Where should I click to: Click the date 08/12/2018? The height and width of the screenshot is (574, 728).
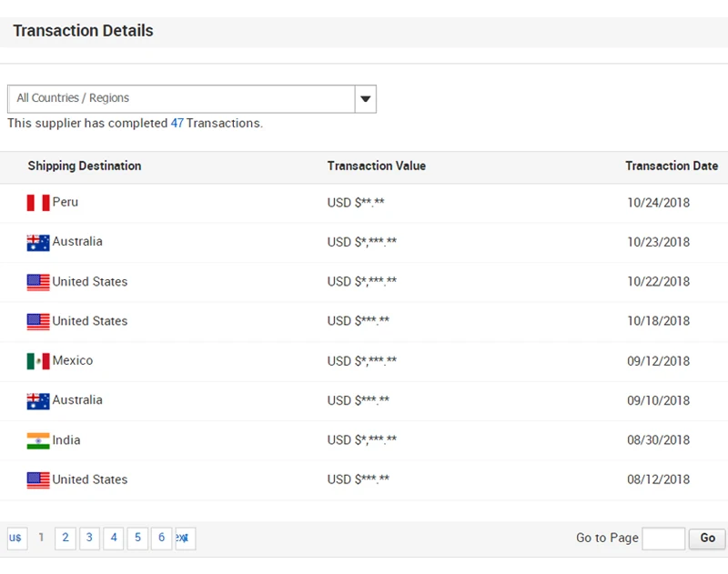pos(658,479)
